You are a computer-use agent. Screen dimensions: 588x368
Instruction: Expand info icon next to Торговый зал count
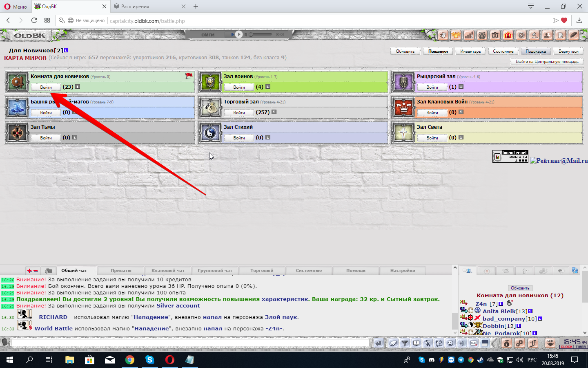(274, 112)
